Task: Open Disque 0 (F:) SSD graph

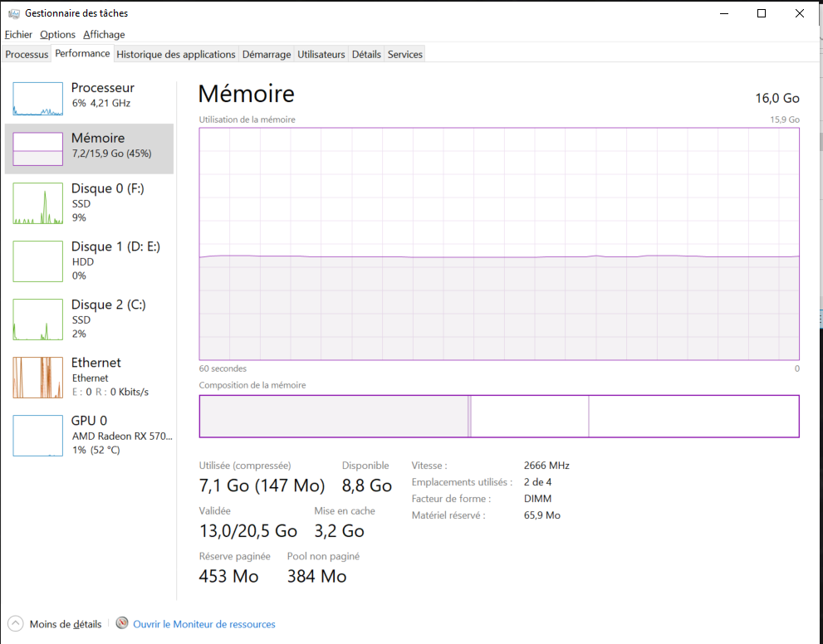Action: point(37,203)
